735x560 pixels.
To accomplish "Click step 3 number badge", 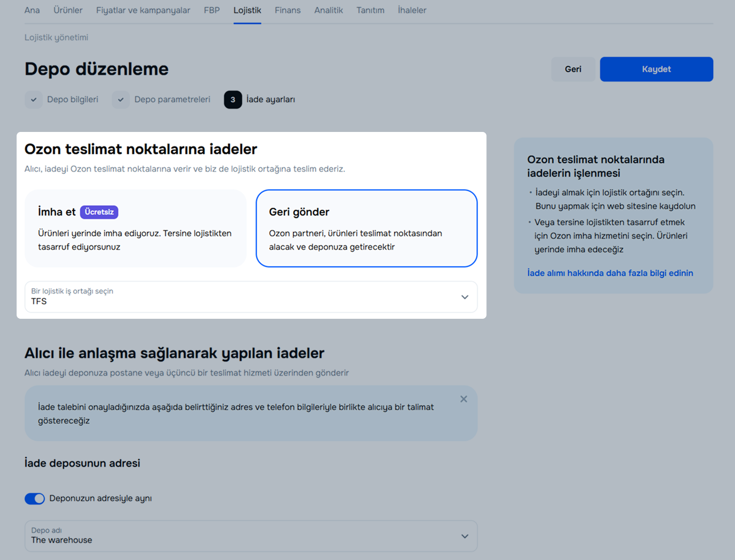I will coord(233,100).
